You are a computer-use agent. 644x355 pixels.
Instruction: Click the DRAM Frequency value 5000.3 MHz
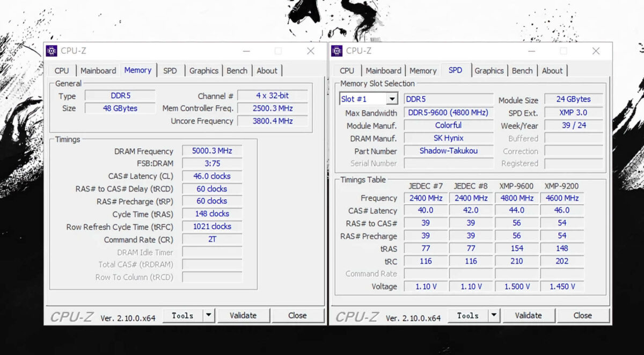[x=212, y=151]
